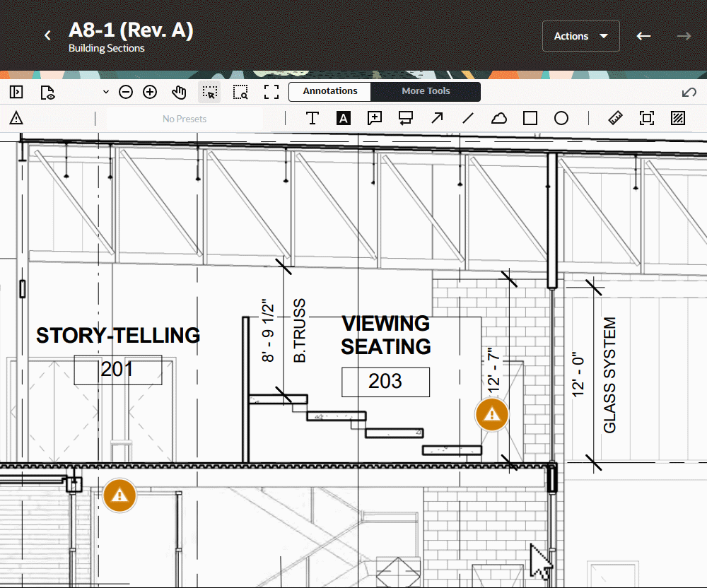Open the No Presets dropdown
This screenshot has height=588, width=707.
coord(185,119)
